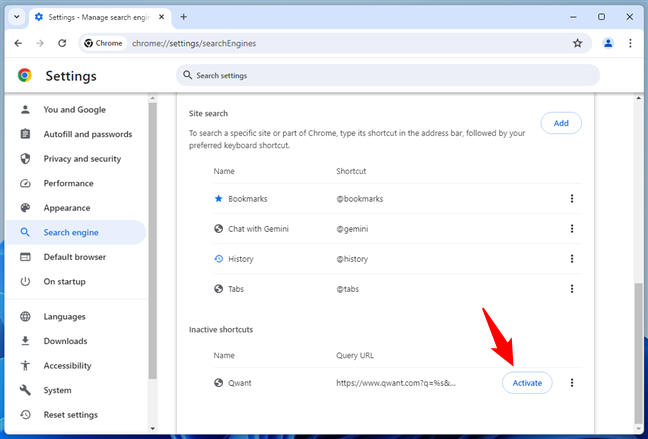Click the sidebar scroll up arrow

tap(152, 98)
